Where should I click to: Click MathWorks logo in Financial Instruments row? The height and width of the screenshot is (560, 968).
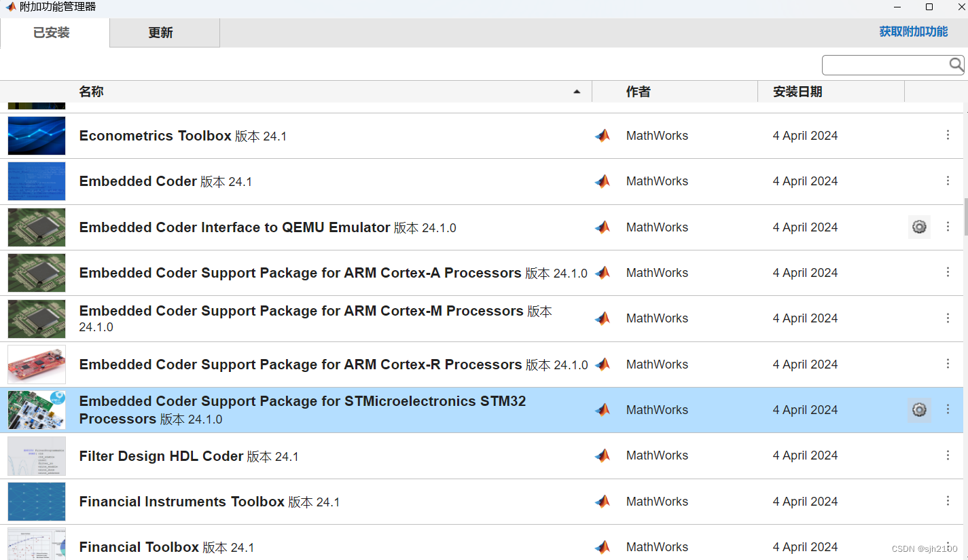603,502
